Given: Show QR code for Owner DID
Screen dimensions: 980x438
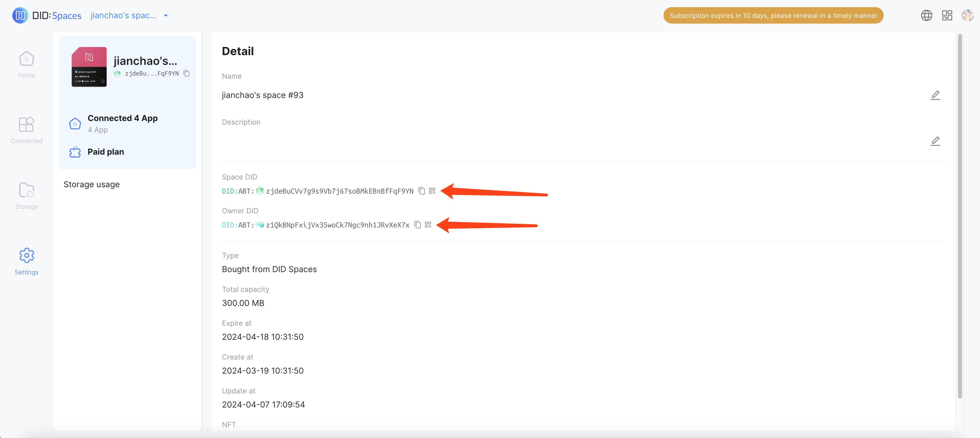Looking at the screenshot, I should (x=428, y=225).
